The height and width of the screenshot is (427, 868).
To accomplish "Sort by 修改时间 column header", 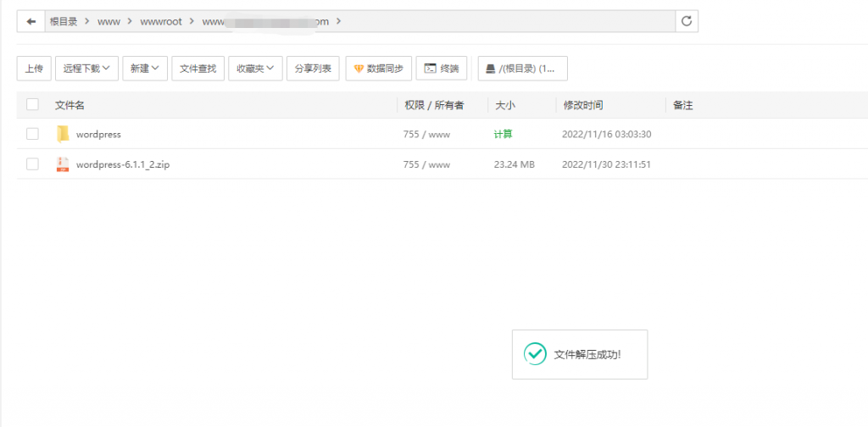I will point(583,105).
